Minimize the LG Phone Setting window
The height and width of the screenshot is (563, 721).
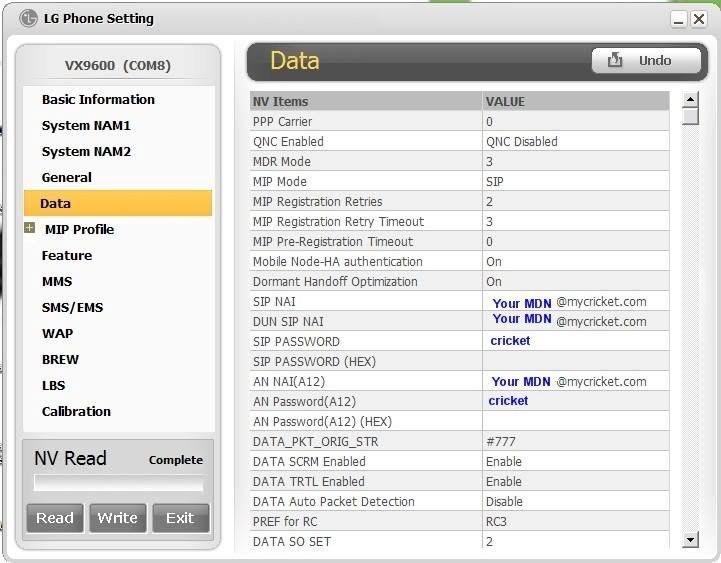tap(679, 19)
